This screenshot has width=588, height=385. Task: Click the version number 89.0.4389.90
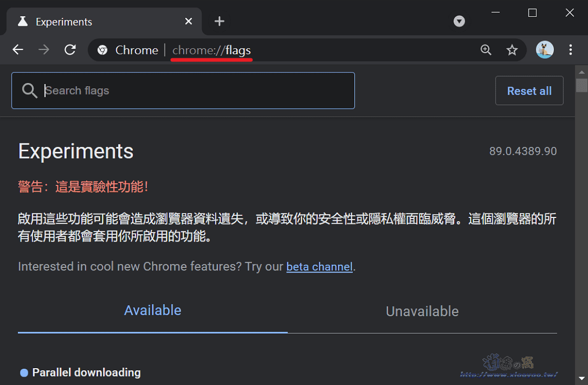coord(523,151)
